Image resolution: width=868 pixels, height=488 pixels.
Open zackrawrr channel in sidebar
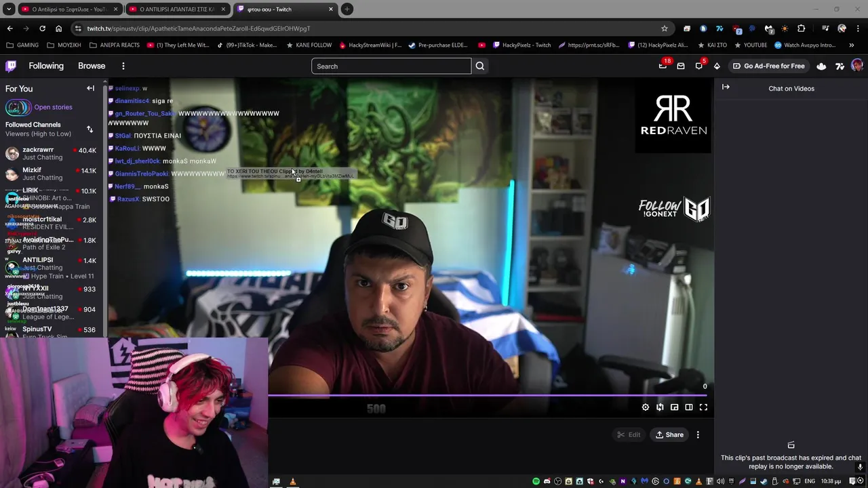pos(52,153)
